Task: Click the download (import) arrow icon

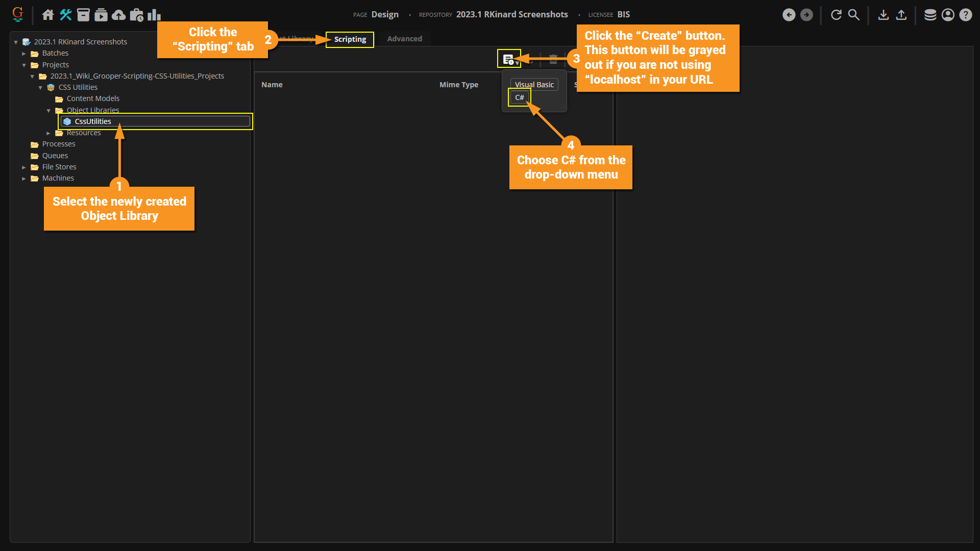Action: pyautogui.click(x=884, y=15)
